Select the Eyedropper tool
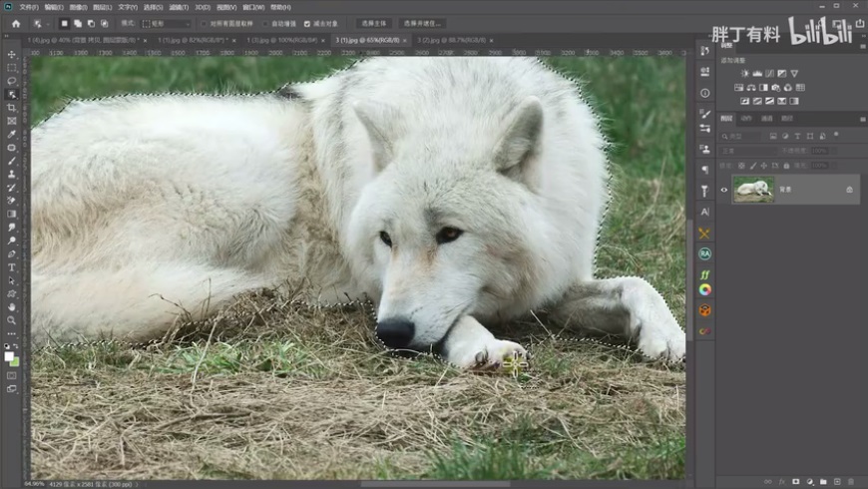The width and height of the screenshot is (868, 489). [12, 134]
